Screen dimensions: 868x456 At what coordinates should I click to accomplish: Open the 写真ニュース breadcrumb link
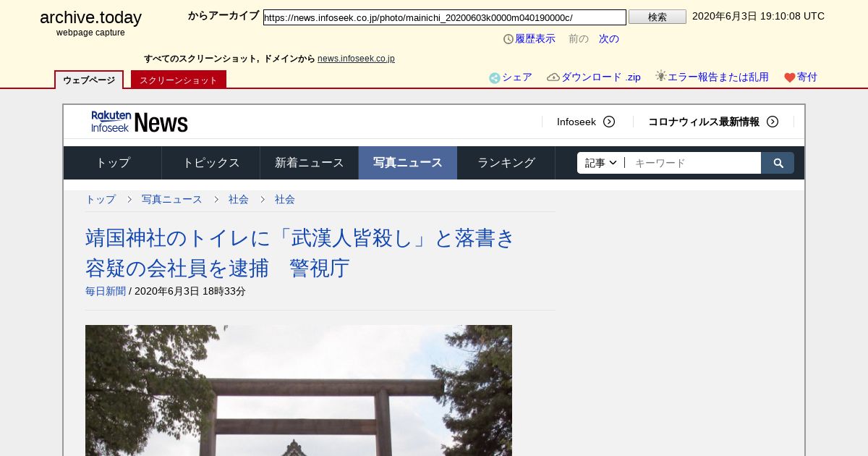172,199
